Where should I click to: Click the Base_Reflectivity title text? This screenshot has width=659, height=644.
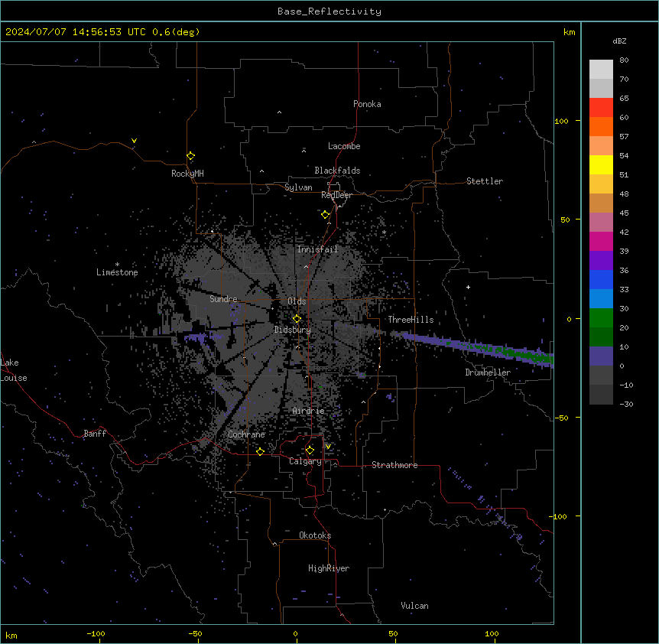tap(329, 11)
